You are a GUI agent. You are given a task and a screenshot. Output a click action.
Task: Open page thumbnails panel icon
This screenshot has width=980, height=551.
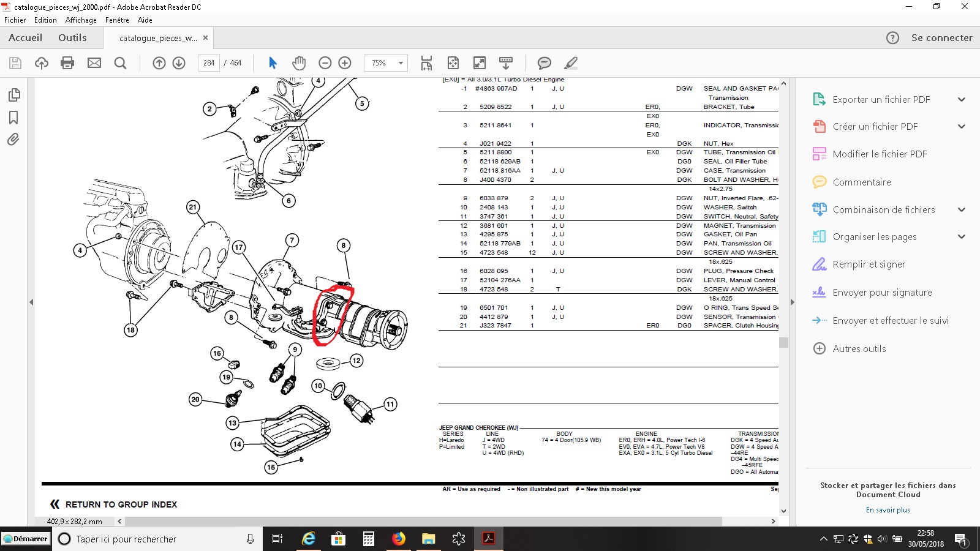pos(13,95)
